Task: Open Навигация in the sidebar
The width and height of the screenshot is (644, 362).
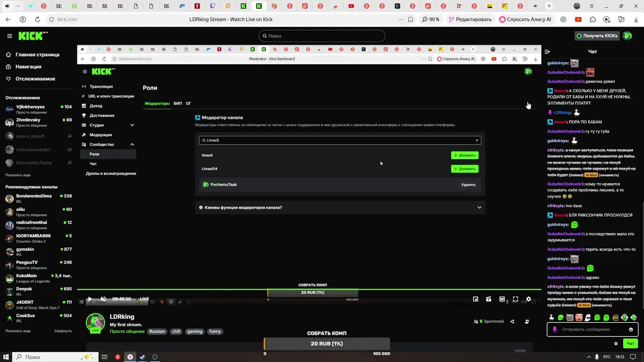Action: coord(24,66)
